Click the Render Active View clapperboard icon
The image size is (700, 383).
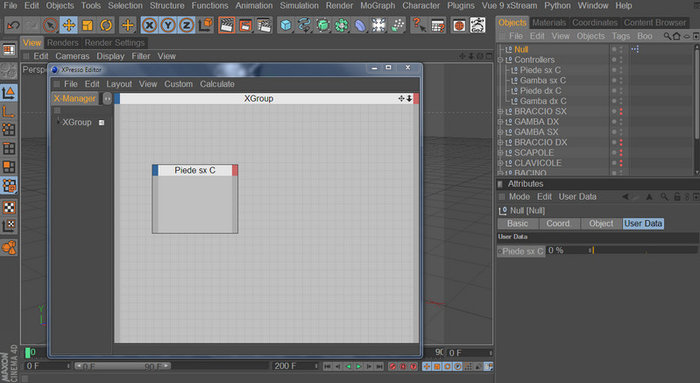227,25
